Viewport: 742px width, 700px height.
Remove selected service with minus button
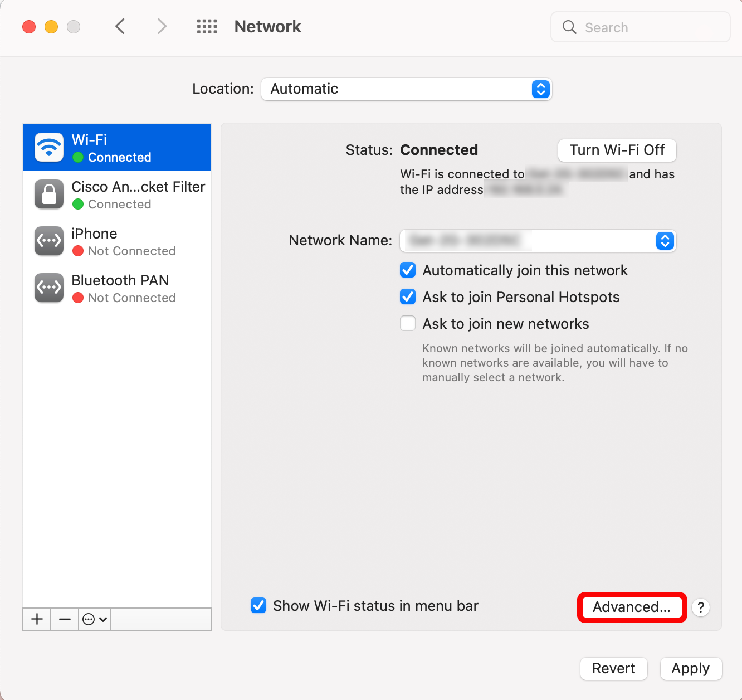[x=65, y=619]
